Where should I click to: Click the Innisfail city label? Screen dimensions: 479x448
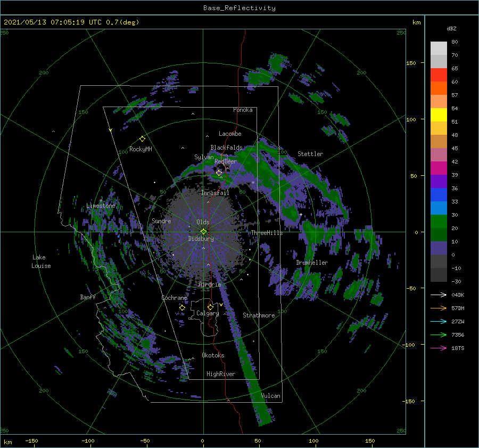click(x=216, y=193)
